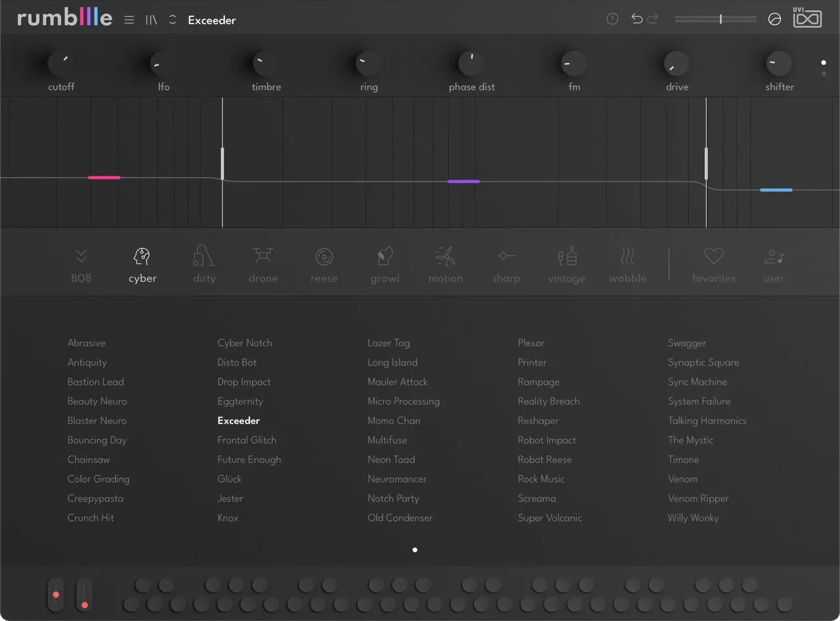This screenshot has height=621, width=840.
Task: Load the Super Volcanic preset
Action: [550, 518]
